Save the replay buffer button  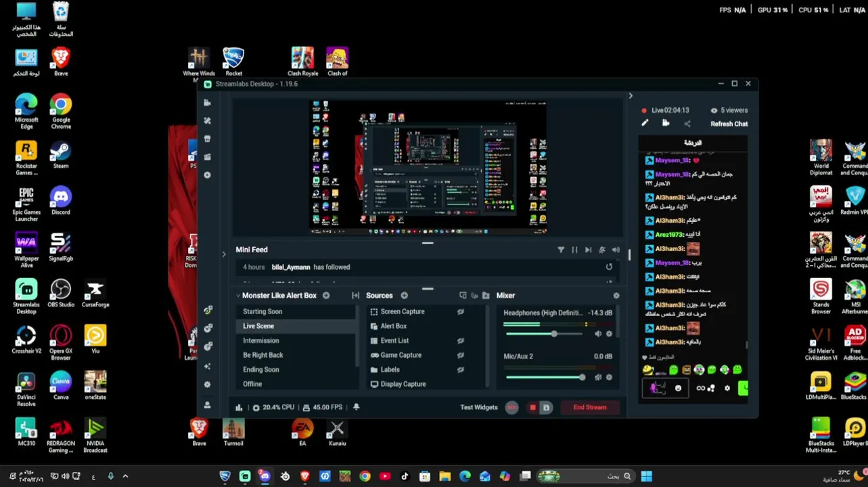coord(546,407)
